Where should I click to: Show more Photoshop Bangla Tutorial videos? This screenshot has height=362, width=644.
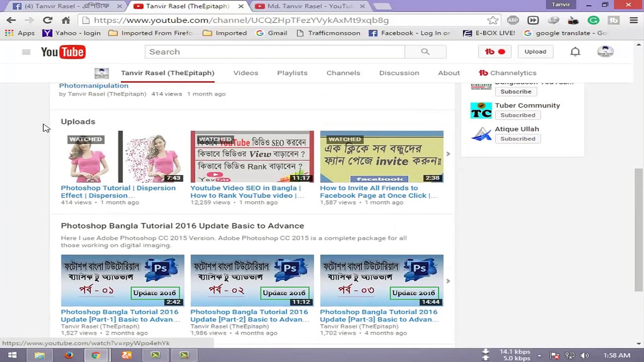[448, 281]
